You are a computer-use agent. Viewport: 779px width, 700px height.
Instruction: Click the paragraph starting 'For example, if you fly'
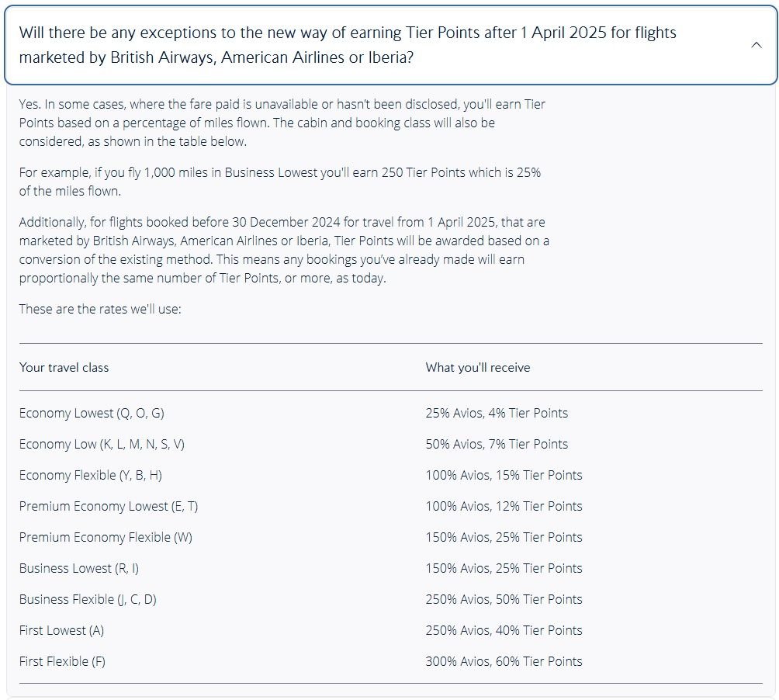click(279, 182)
